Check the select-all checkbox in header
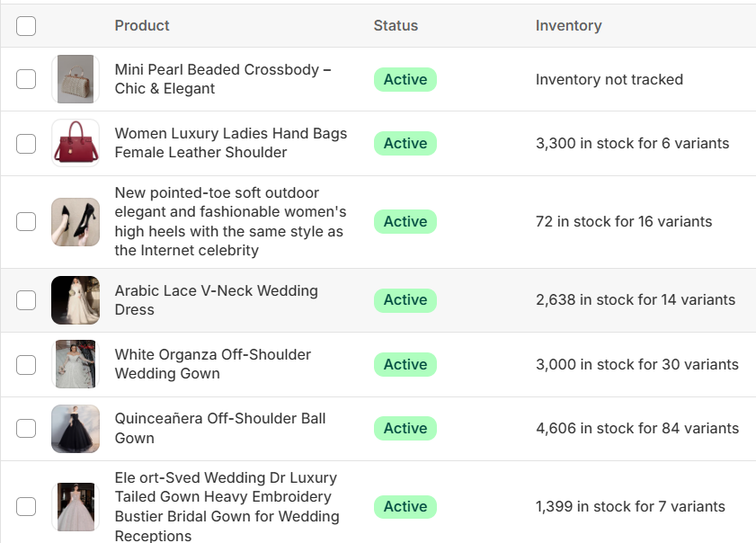 click(x=26, y=26)
